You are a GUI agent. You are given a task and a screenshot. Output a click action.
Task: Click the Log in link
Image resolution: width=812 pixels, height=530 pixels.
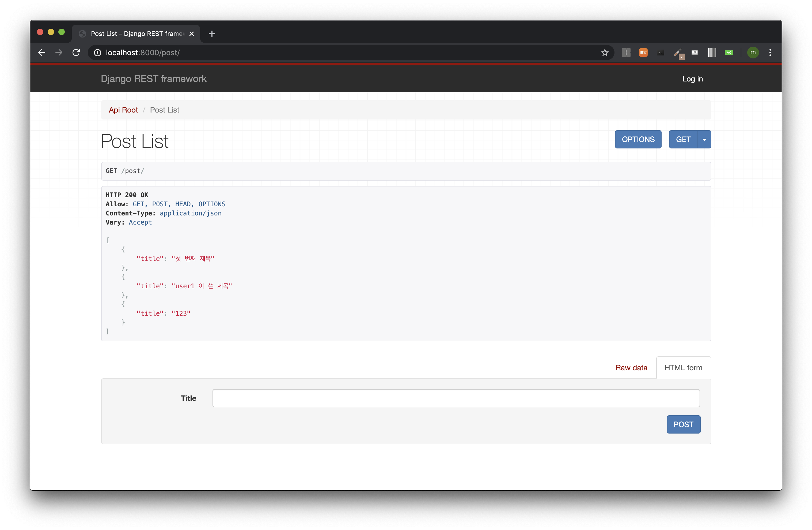[692, 79]
